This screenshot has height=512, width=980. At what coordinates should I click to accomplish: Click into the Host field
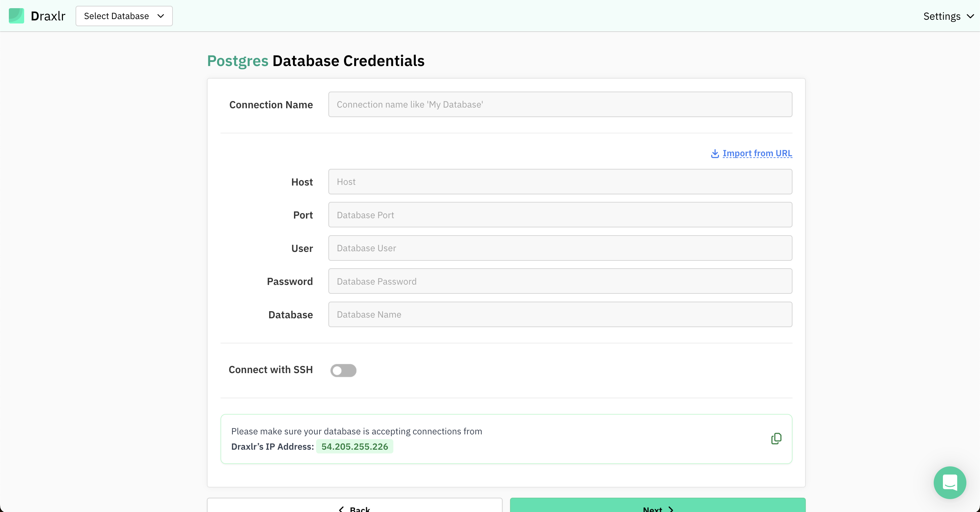click(x=560, y=181)
